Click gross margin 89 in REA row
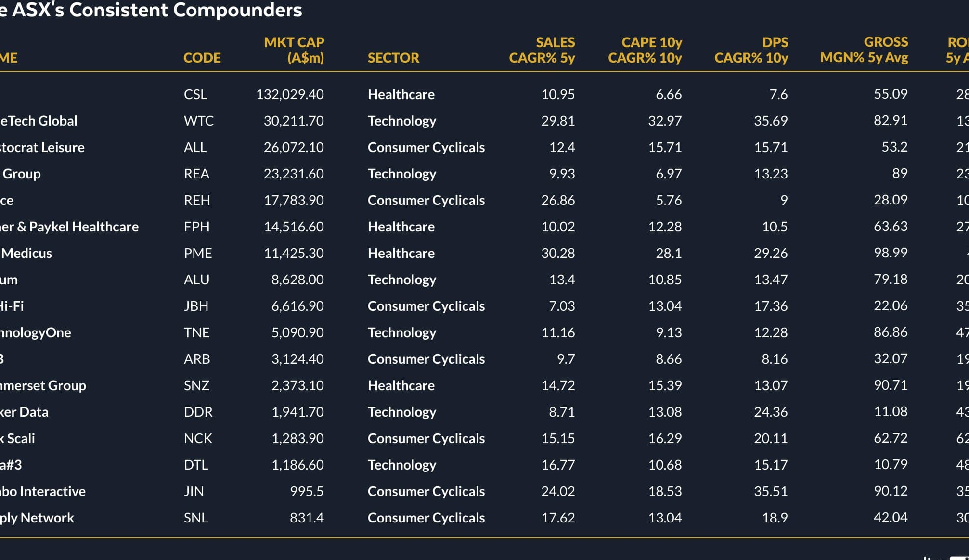Image resolution: width=969 pixels, height=560 pixels. [x=900, y=173]
